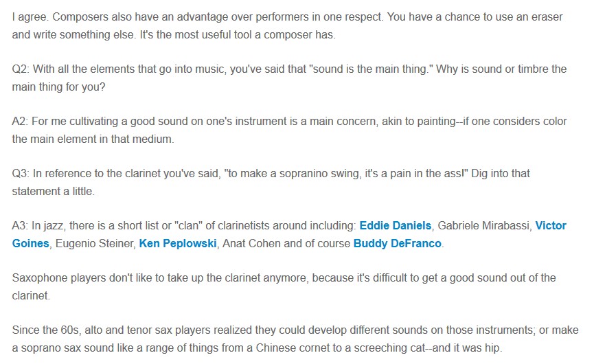This screenshot has width=594, height=364.
Task: Click the Q3: question label
Action: [x=21, y=174]
